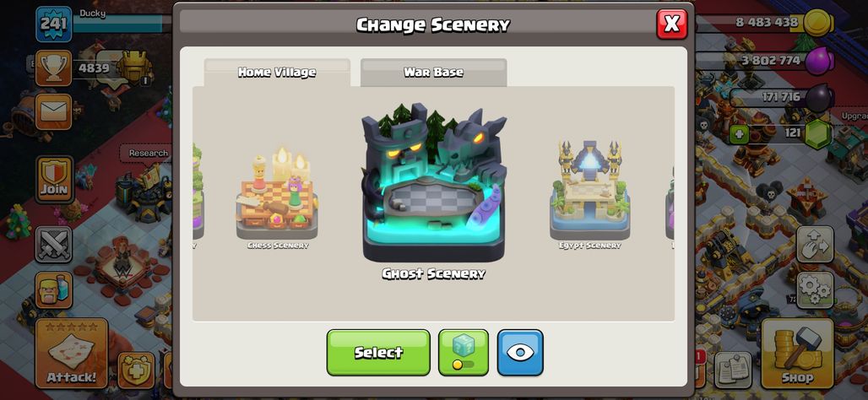Image resolution: width=868 pixels, height=400 pixels.
Task: Open the Shop hammer and coins icon
Action: (x=797, y=353)
